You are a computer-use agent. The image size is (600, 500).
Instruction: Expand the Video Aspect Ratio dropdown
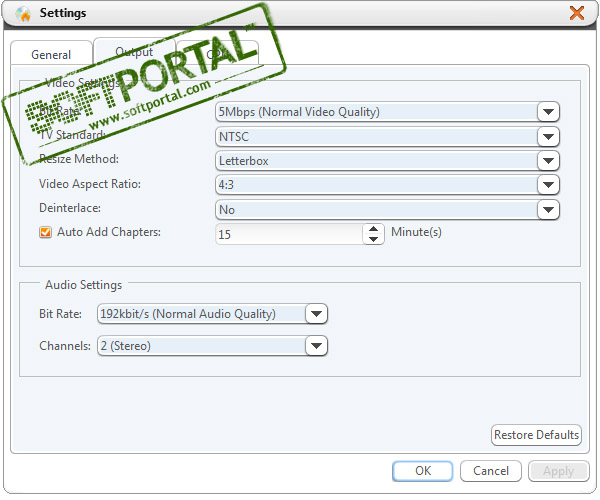[548, 185]
